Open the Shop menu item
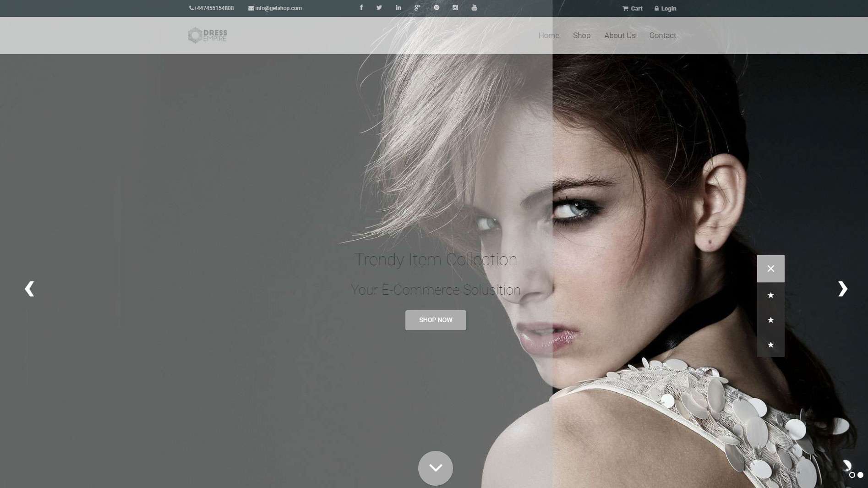Viewport: 868px width, 488px height. pyautogui.click(x=581, y=35)
